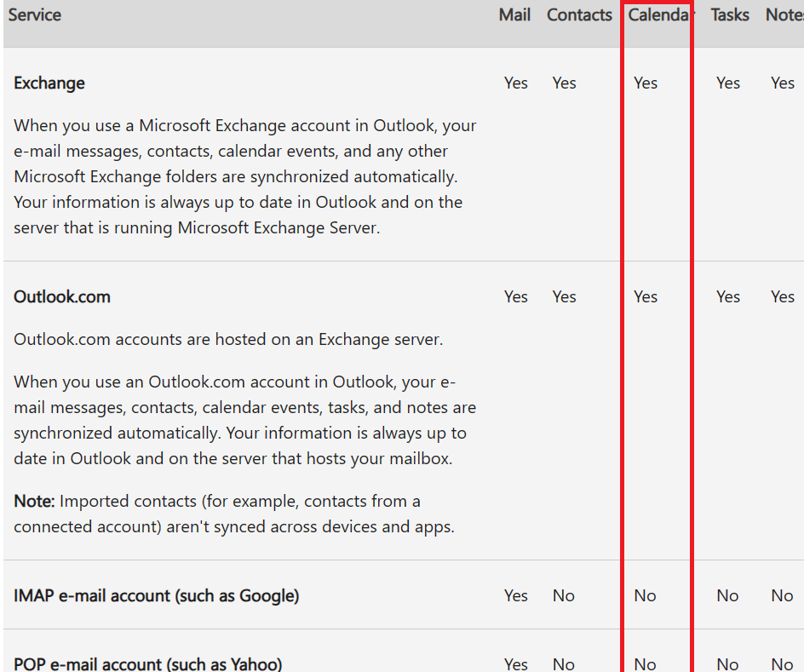This screenshot has height=672, width=804.
Task: Click POP row Tasks value No
Action: (x=727, y=664)
